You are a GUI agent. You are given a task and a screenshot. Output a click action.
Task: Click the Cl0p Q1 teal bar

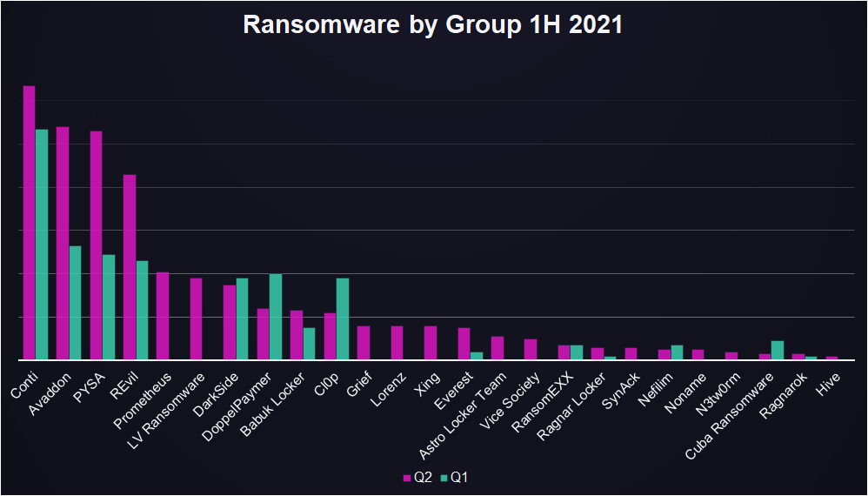pyautogui.click(x=343, y=318)
